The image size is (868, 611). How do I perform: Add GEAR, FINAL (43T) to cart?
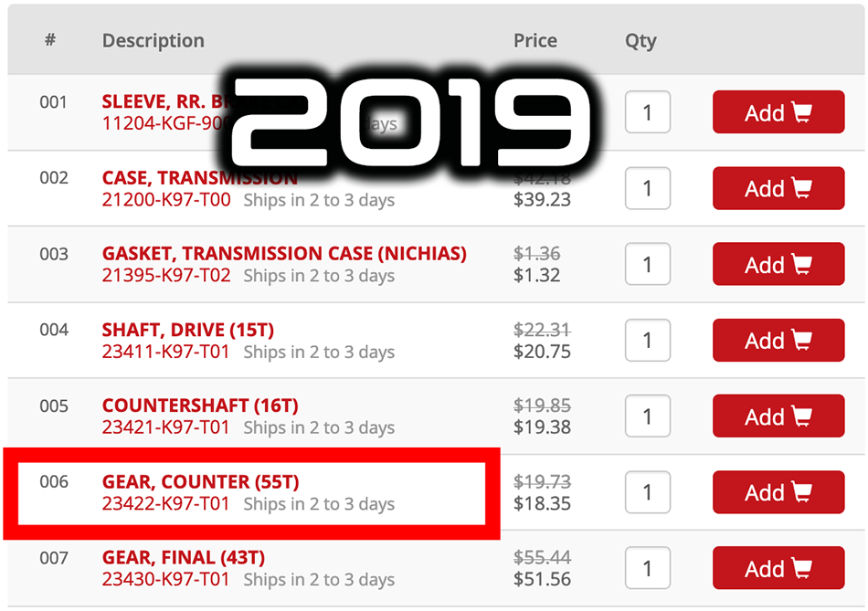[778, 569]
